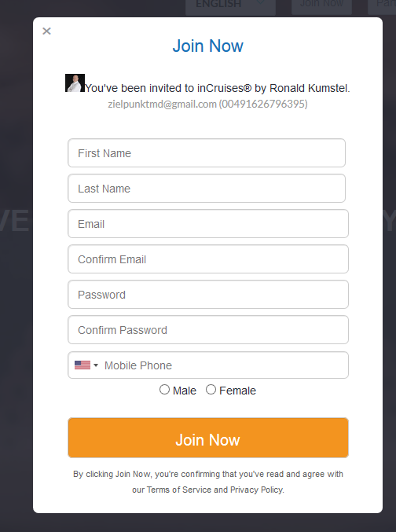Viewport: 396px width, 532px height.
Task: Click the zielpunktmd@gmail.com contact text
Action: pos(162,104)
